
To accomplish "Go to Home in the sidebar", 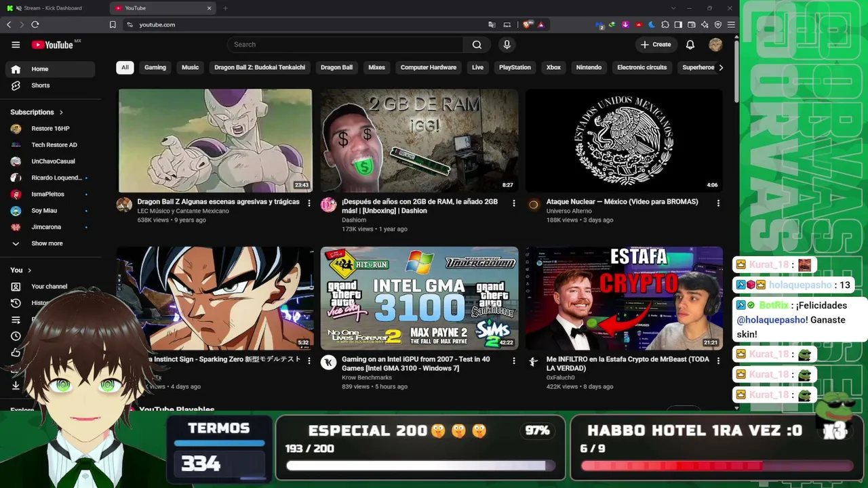I will [x=50, y=69].
